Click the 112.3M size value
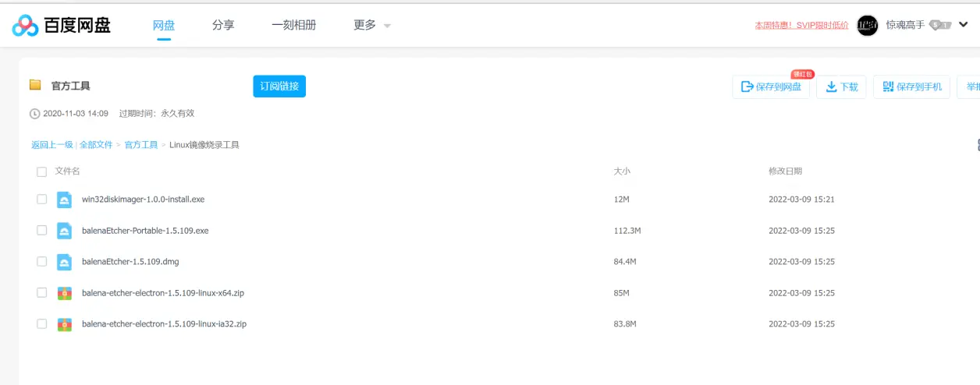 tap(627, 231)
